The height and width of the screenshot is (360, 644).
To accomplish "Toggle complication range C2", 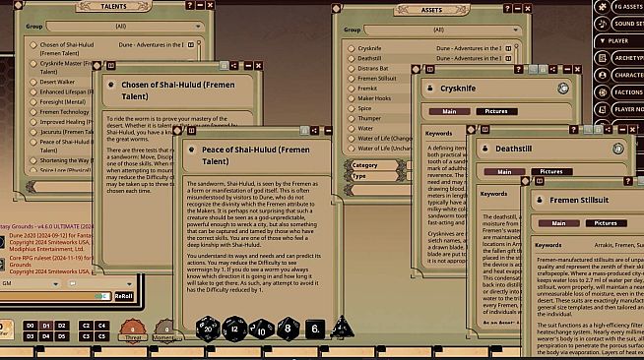I will 86,326.
